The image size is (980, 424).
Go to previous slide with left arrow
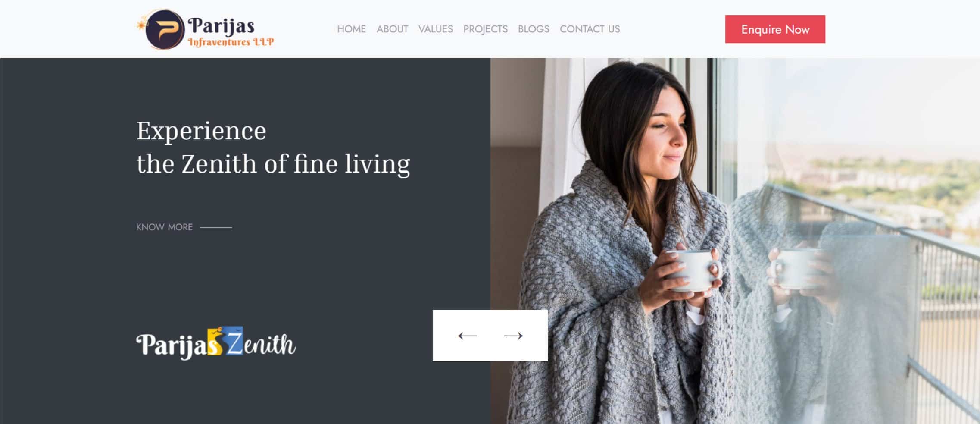tap(468, 336)
